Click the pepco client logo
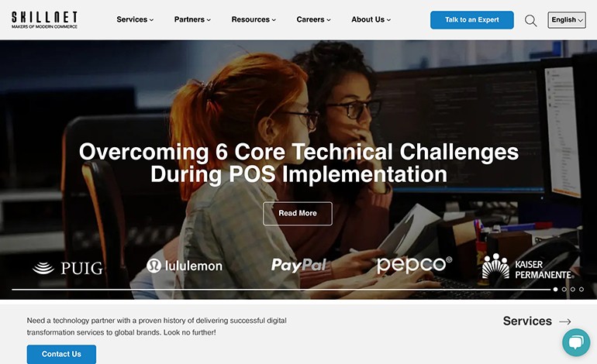Image resolution: width=597 pixels, height=364 pixels. point(414,264)
